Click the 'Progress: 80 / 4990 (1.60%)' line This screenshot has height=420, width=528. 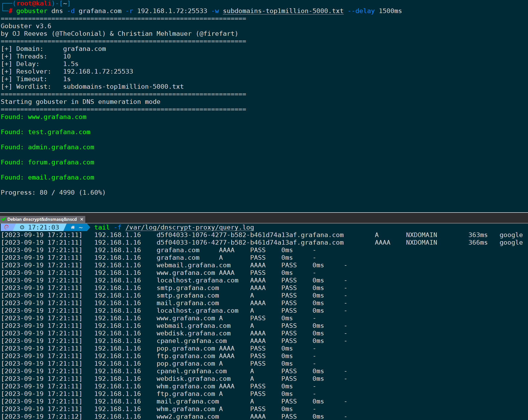tap(53, 193)
